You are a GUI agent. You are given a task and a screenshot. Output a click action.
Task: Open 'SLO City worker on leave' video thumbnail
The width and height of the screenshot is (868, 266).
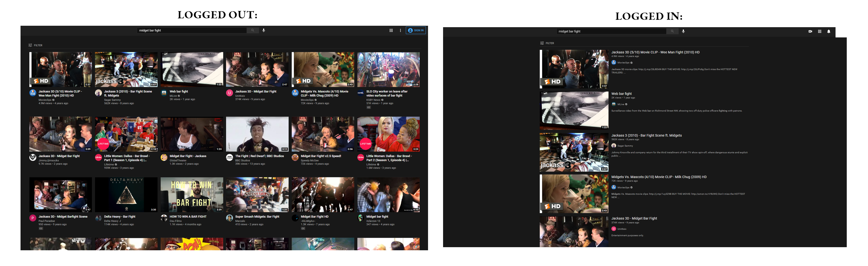[388, 69]
